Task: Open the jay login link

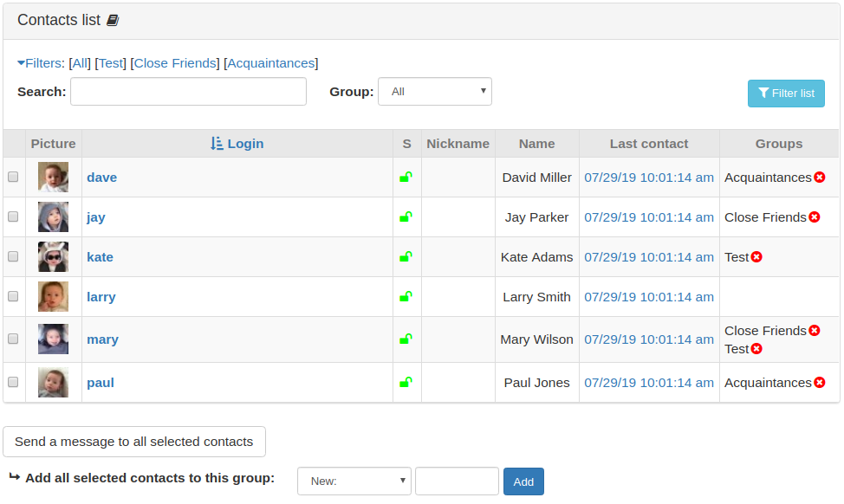Action: (x=96, y=216)
